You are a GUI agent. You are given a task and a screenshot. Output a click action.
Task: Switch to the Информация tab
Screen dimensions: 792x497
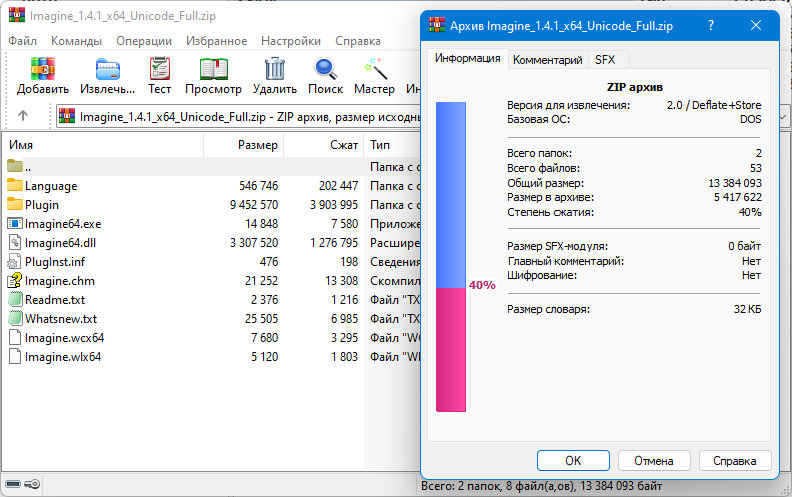(468, 59)
